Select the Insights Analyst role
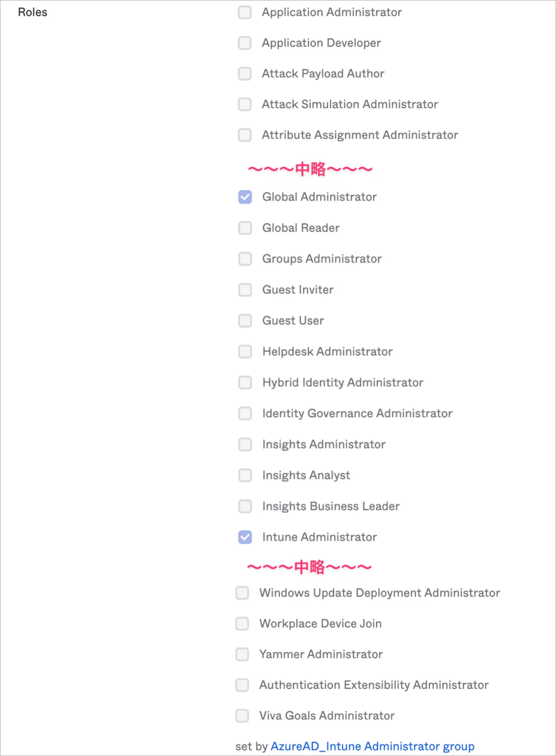The image size is (556, 756). coord(245,475)
